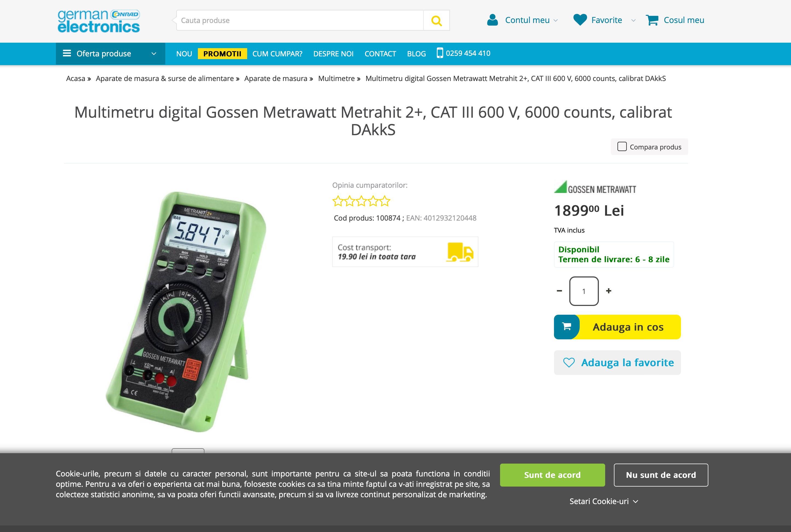Expand the Favorite dropdown chevron
Image resolution: width=791 pixels, height=532 pixels.
(x=633, y=20)
